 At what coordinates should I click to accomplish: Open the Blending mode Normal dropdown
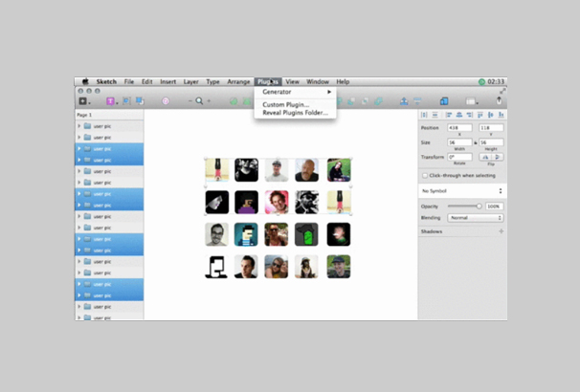pyautogui.click(x=476, y=218)
